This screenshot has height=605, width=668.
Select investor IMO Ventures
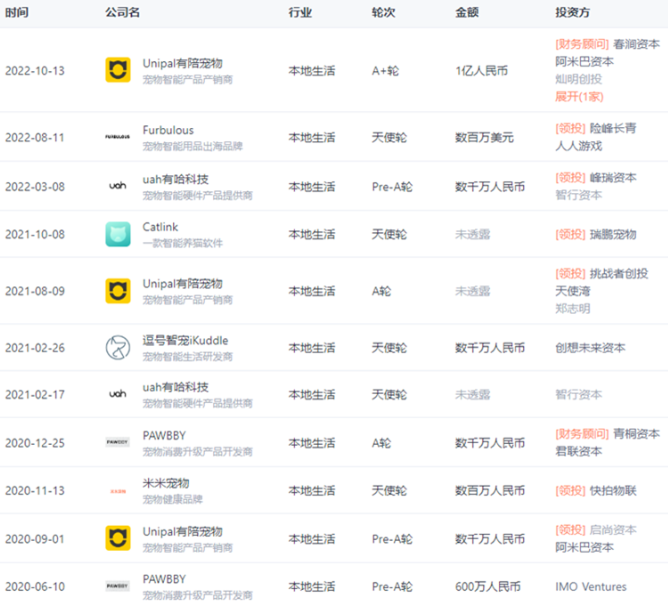tap(591, 587)
